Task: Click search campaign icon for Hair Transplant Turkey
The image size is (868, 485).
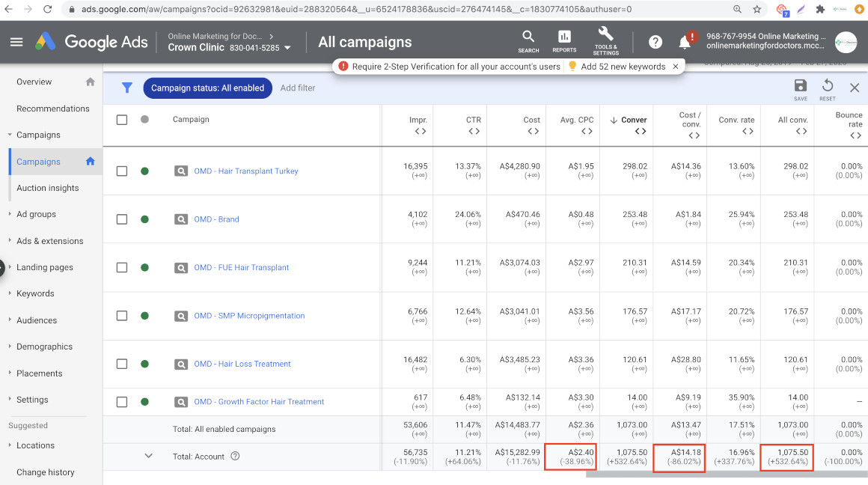Action: pos(181,171)
